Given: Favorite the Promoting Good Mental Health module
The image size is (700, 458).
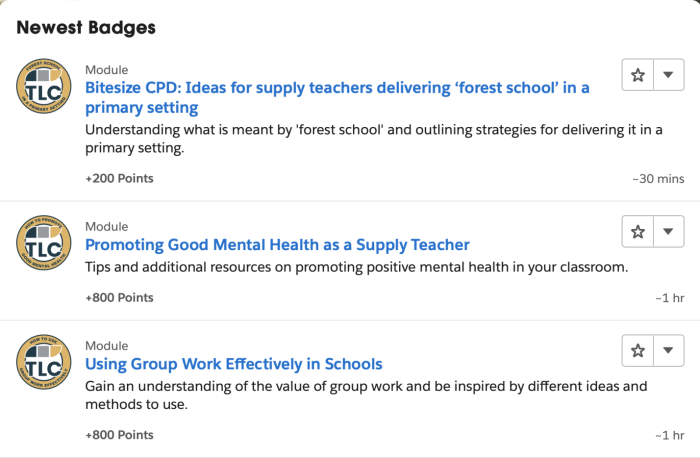Looking at the screenshot, I should coord(638,232).
